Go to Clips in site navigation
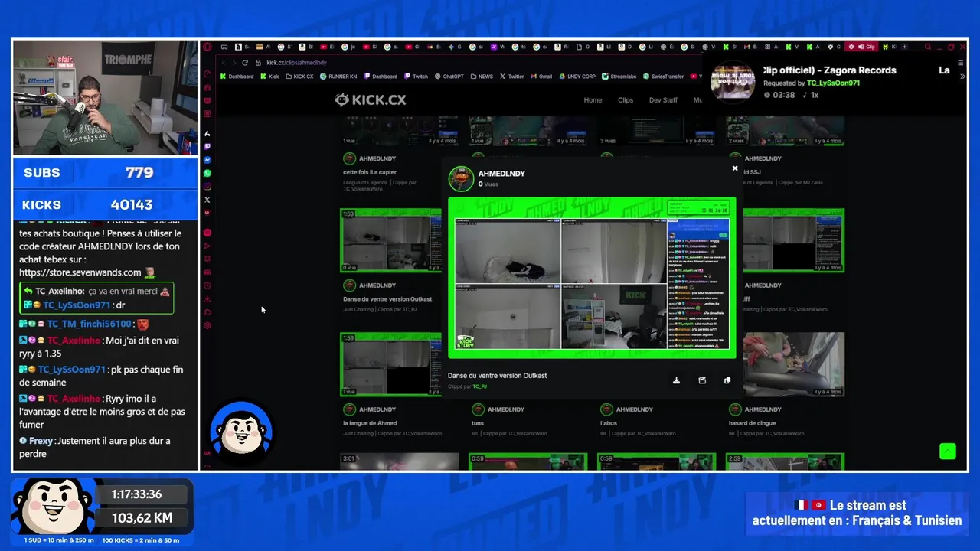Screen dimensions: 980x551 pos(626,100)
